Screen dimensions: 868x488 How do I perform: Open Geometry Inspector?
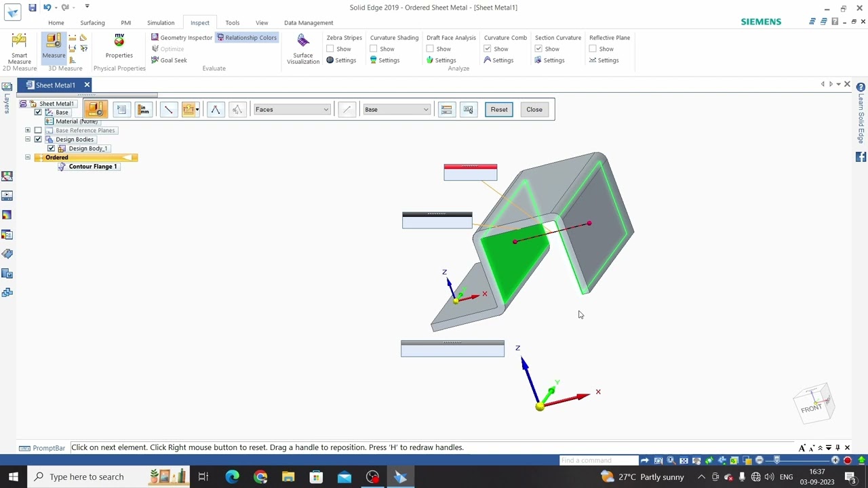coord(182,37)
